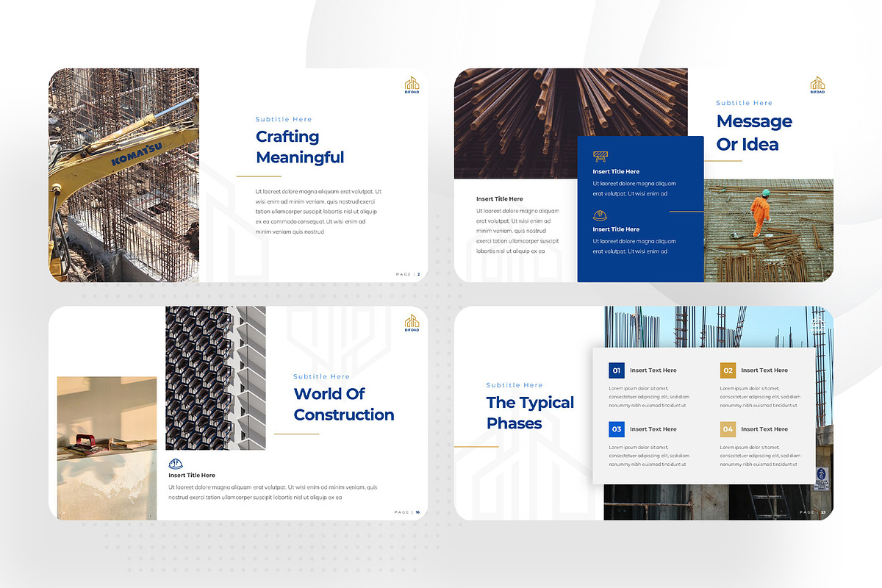
Task: Click Insert Text Here beside badge 01
Action: (653, 370)
